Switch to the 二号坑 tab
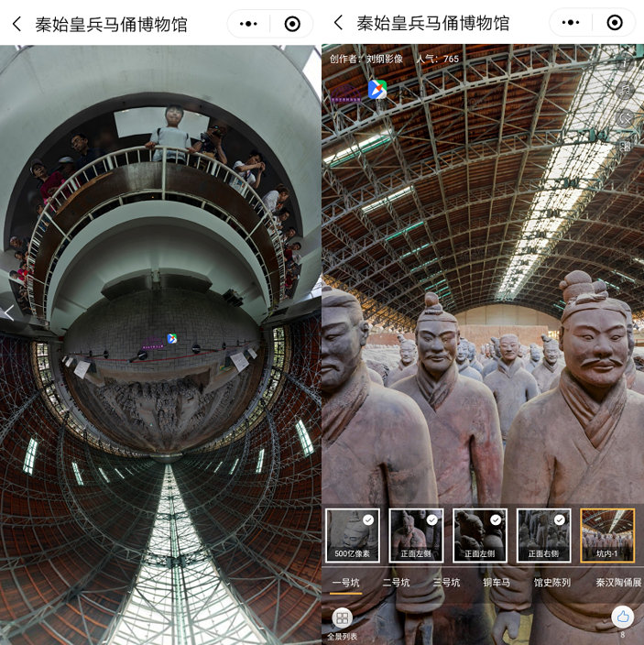The image size is (644, 645). click(396, 583)
